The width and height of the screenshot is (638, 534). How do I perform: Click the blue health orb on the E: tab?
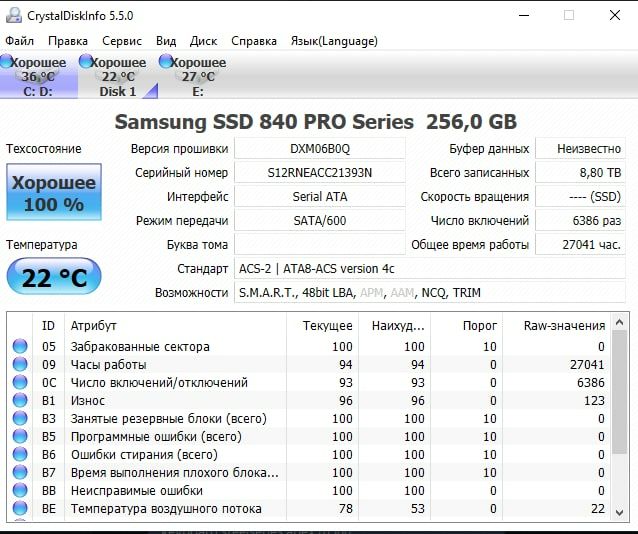click(166, 61)
